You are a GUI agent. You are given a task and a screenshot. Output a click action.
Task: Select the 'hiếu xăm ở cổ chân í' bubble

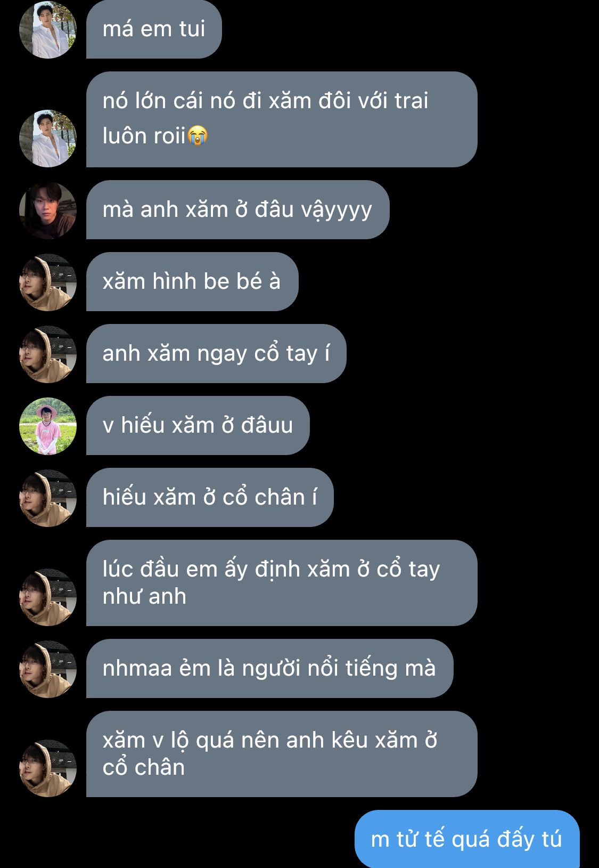pos(210,498)
